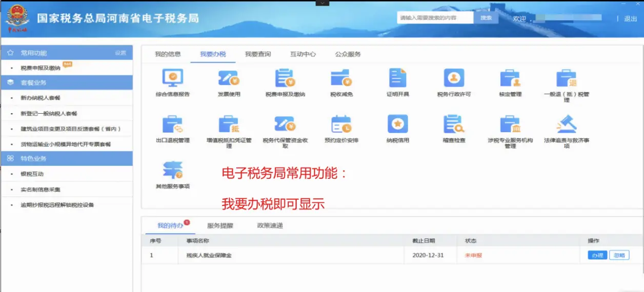Open 税收减免 icon
644x292 pixels.
point(341,78)
